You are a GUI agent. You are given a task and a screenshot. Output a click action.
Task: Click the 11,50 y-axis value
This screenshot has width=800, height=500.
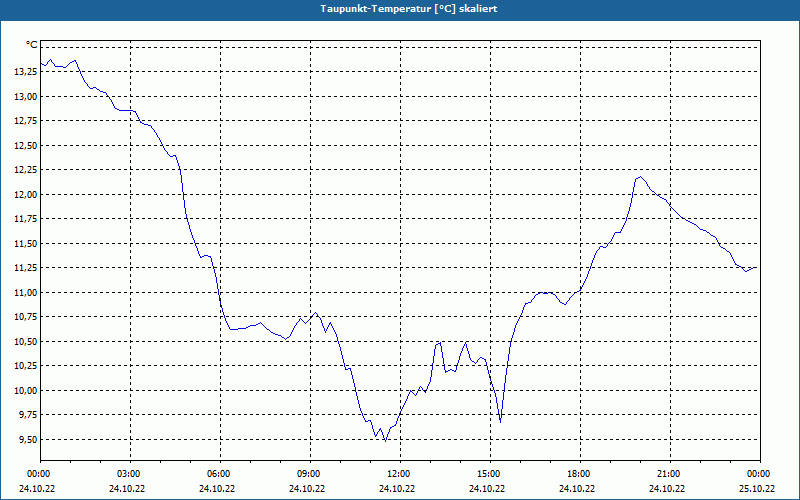(x=26, y=243)
